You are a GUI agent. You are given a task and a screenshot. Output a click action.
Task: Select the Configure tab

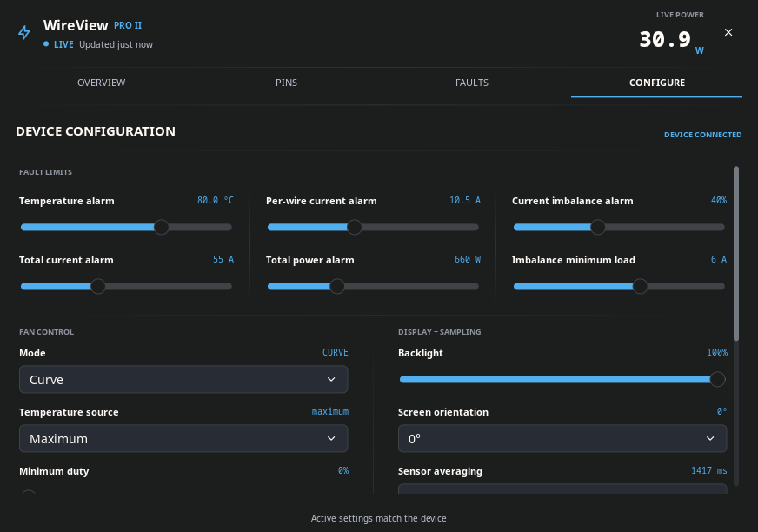[657, 83]
